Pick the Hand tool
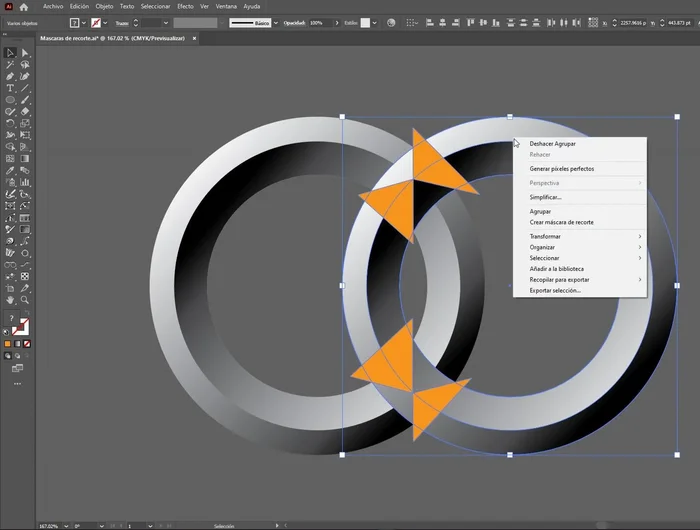 pos(10,300)
